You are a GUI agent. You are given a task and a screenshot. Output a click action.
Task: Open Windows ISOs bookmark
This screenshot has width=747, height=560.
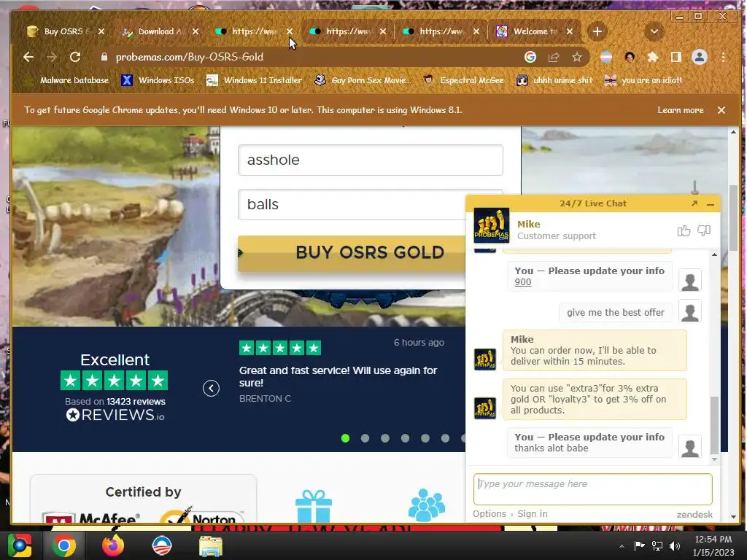click(158, 80)
